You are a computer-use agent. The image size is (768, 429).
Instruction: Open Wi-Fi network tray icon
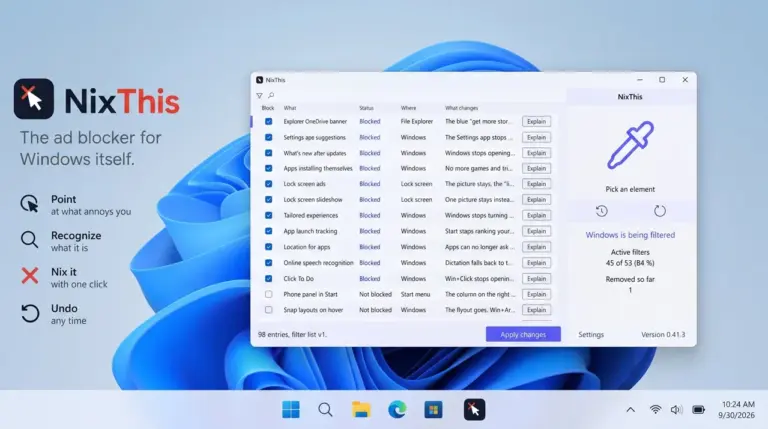(655, 409)
